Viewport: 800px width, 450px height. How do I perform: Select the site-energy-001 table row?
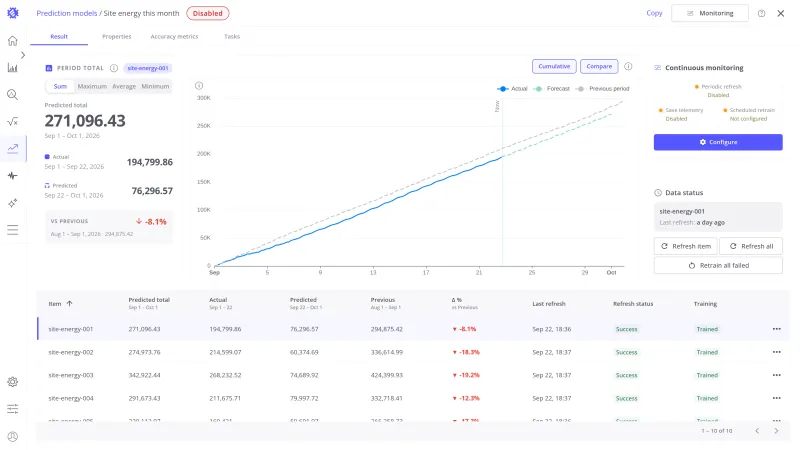click(x=413, y=329)
